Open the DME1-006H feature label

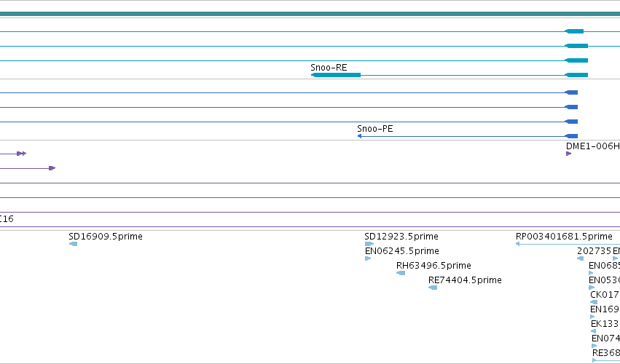[x=593, y=146]
